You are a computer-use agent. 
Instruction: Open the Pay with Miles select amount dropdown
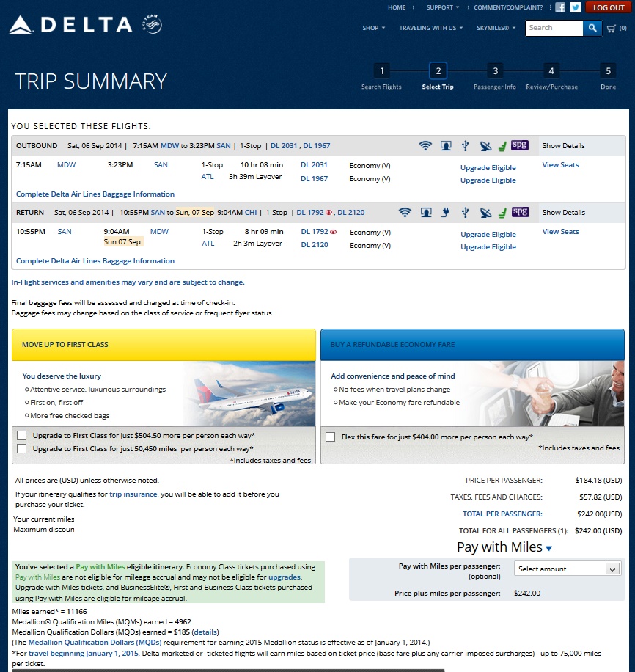(567, 569)
